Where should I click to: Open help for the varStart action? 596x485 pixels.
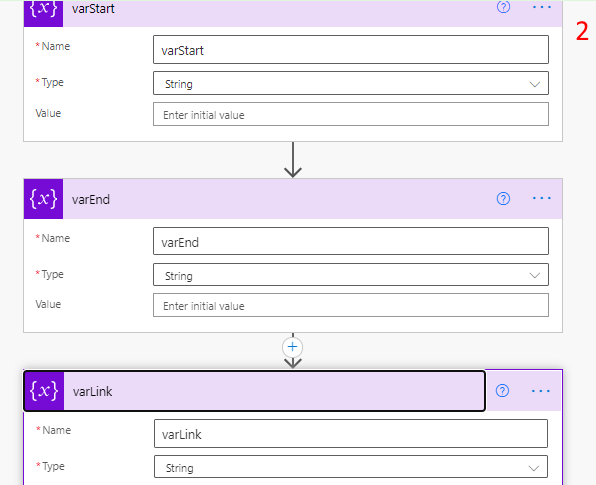coord(503,6)
